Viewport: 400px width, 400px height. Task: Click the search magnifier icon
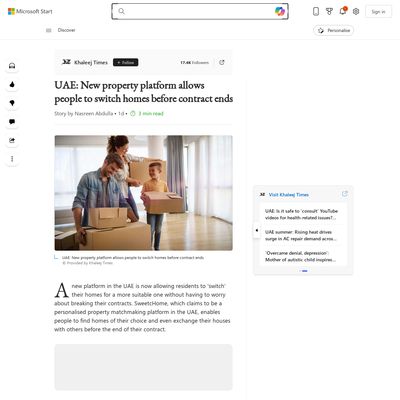click(122, 11)
